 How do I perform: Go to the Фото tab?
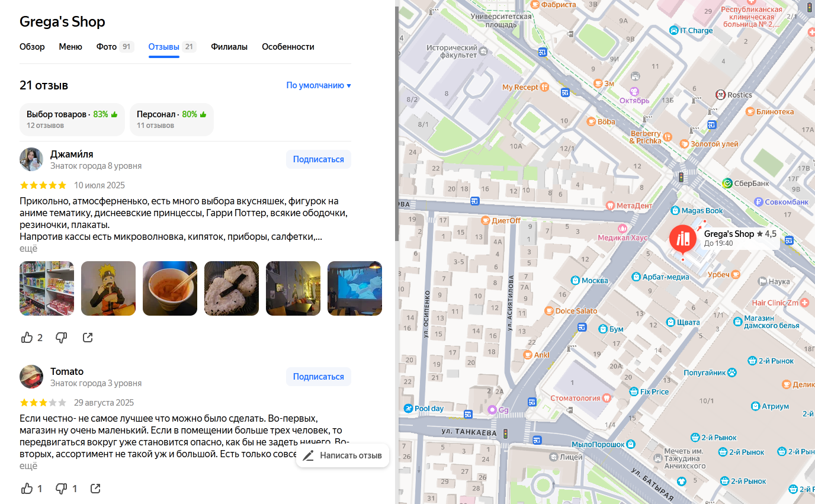pyautogui.click(x=115, y=47)
